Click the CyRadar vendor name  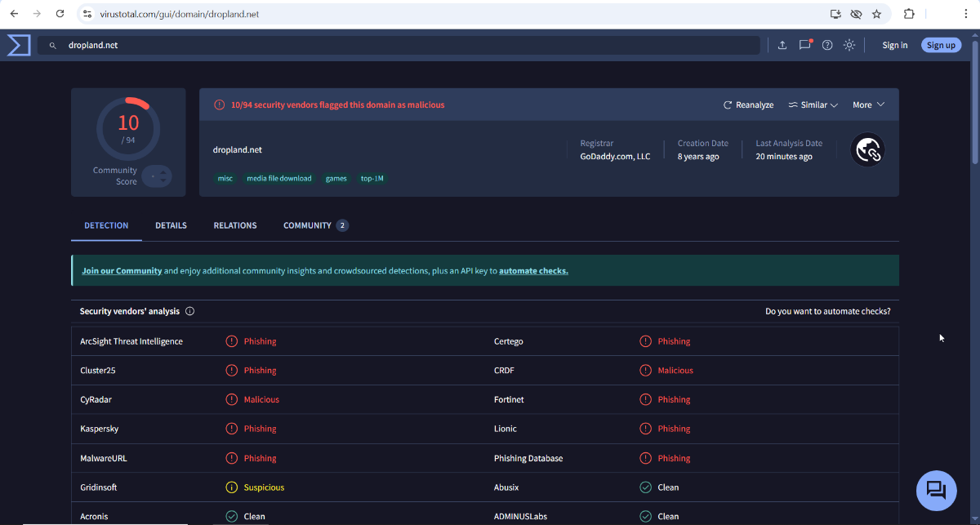(96, 399)
